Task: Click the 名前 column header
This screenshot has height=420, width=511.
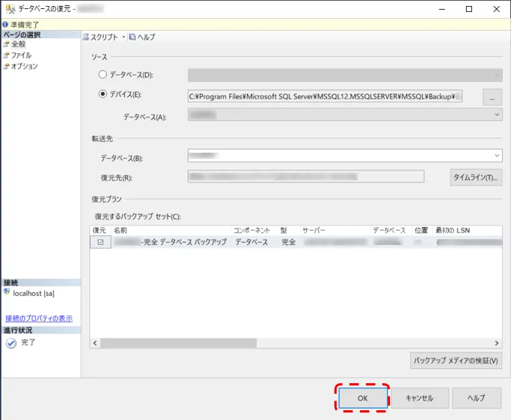Action: point(121,230)
